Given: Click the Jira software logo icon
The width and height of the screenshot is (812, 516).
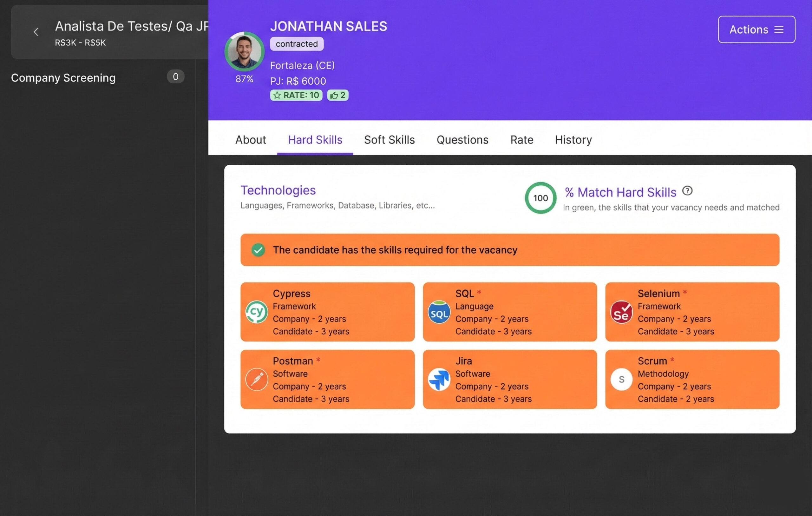Looking at the screenshot, I should [439, 379].
